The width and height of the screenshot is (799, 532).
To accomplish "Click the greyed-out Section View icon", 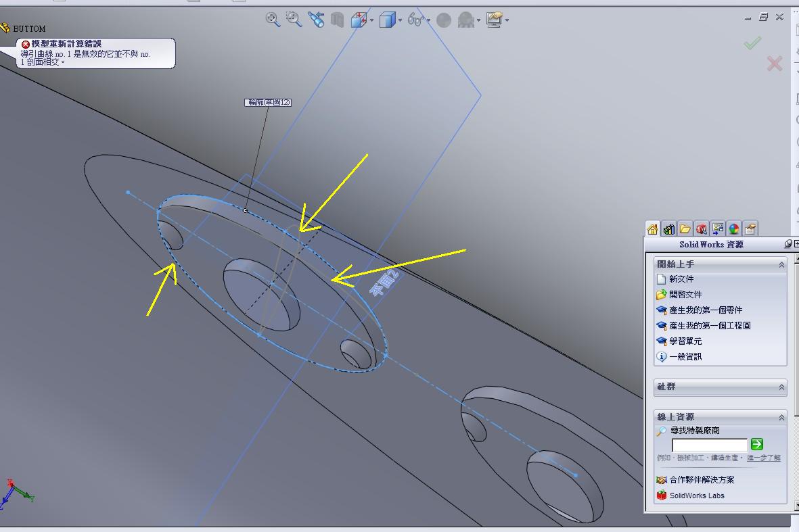I will tap(337, 20).
